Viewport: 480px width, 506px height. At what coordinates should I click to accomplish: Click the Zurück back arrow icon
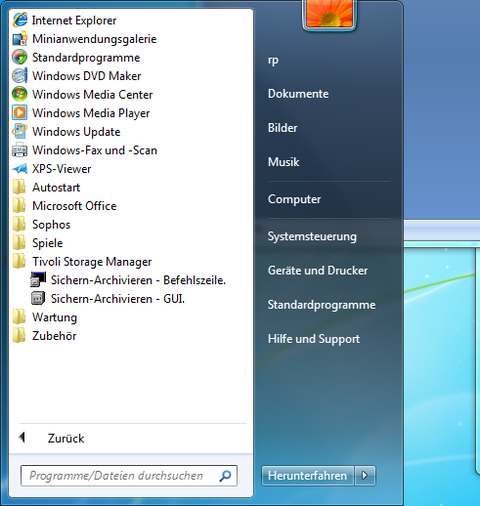(x=22, y=437)
